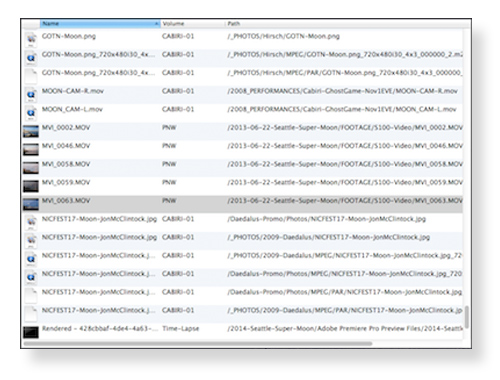Click the vertical scrollbar thumb on right
Image resolution: width=500 pixels, height=380 pixels.
click(x=467, y=317)
